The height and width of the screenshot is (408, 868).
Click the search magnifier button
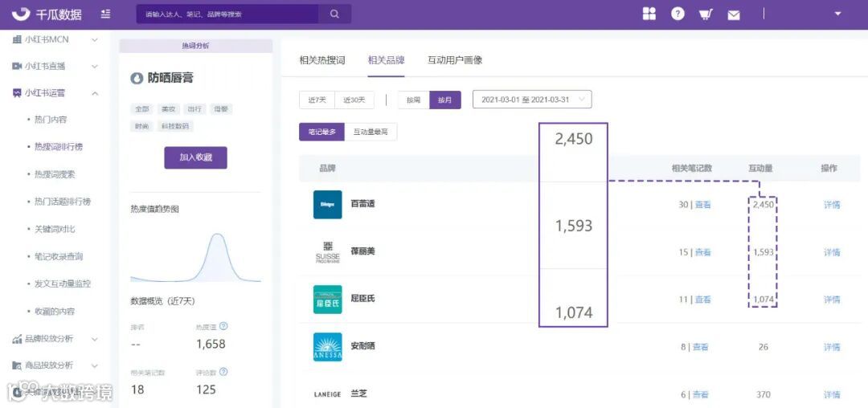[x=334, y=14]
